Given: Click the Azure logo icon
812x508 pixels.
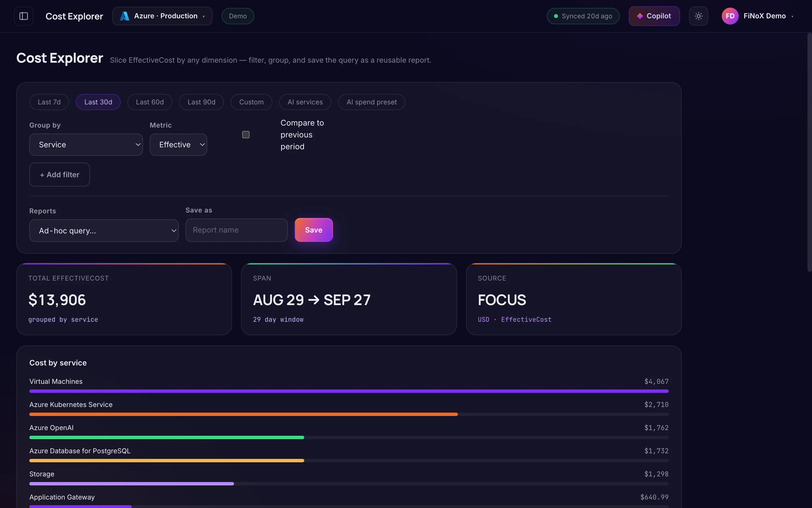Looking at the screenshot, I should click(x=125, y=16).
